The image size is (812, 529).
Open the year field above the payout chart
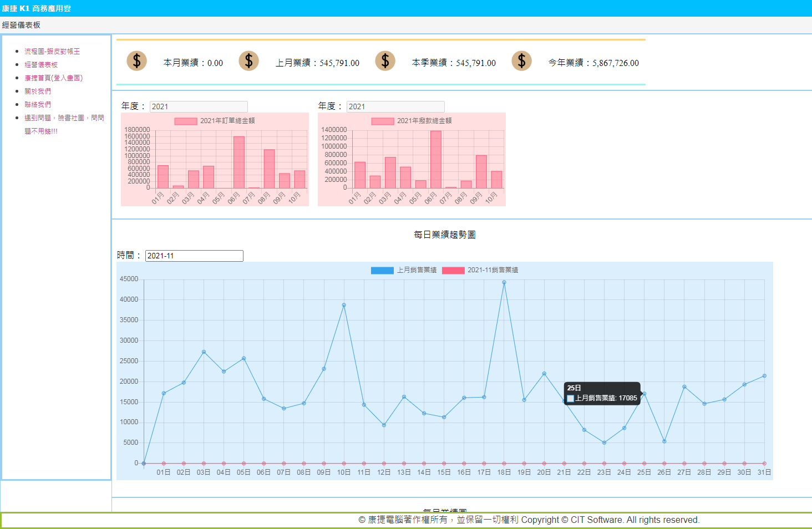(x=395, y=106)
